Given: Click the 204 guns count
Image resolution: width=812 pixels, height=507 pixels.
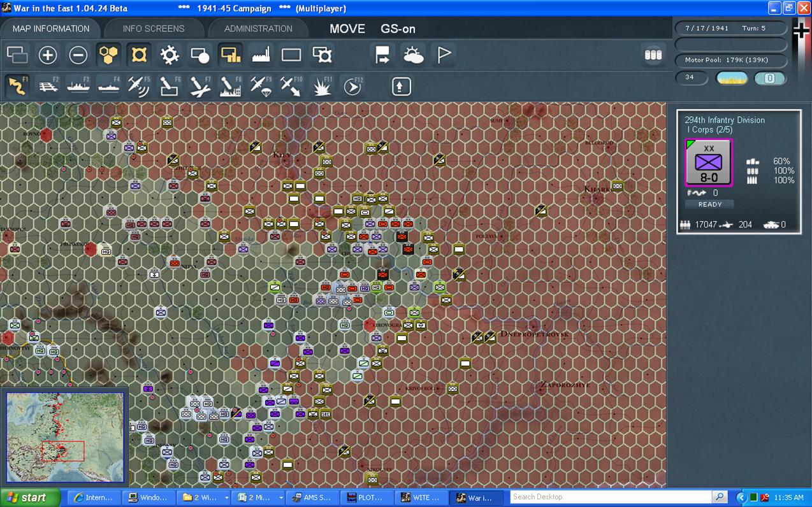Looking at the screenshot, I should coord(746,225).
